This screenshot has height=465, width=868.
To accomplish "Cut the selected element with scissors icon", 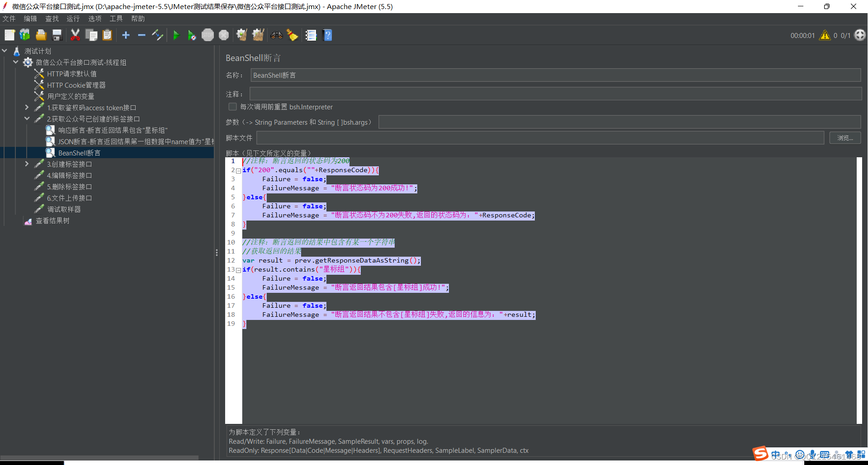I will (x=75, y=35).
